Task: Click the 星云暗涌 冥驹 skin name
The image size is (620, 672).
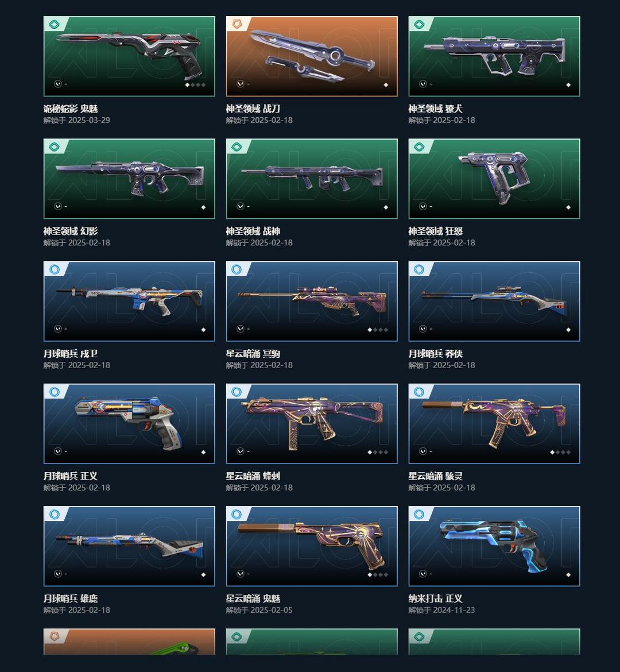Action: [x=253, y=354]
